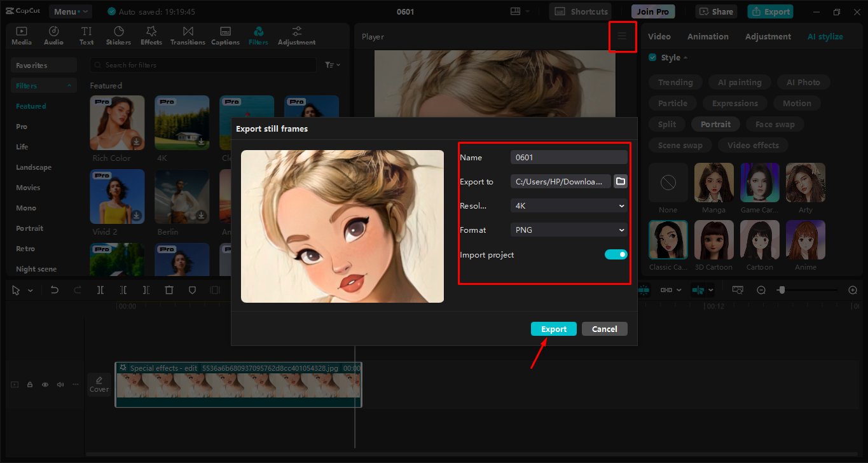Click the Cancel button
The width and height of the screenshot is (868, 463).
pos(604,329)
